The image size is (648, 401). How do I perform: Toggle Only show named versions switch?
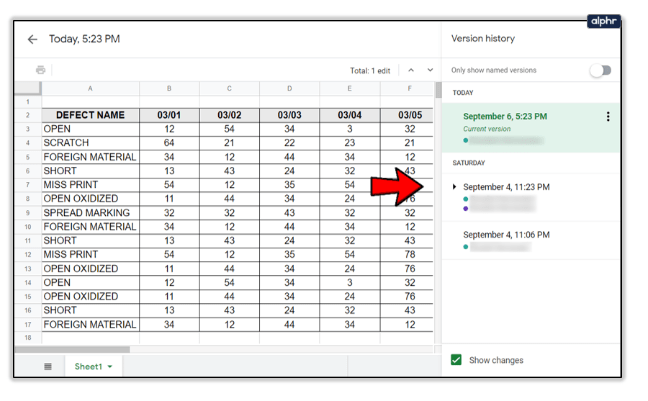pyautogui.click(x=600, y=70)
